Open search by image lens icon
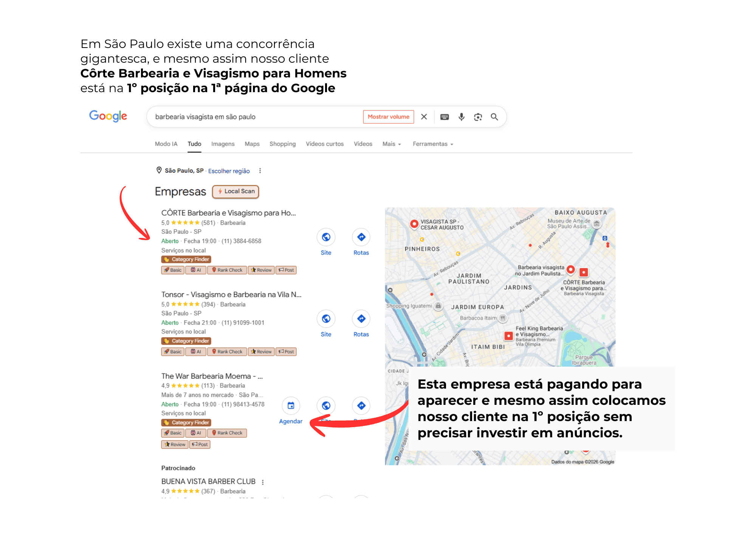 tap(478, 117)
